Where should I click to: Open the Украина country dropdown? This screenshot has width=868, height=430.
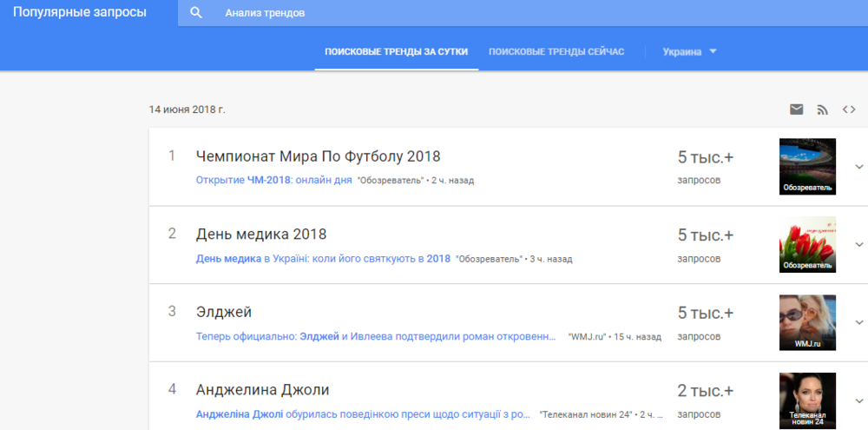pos(690,51)
